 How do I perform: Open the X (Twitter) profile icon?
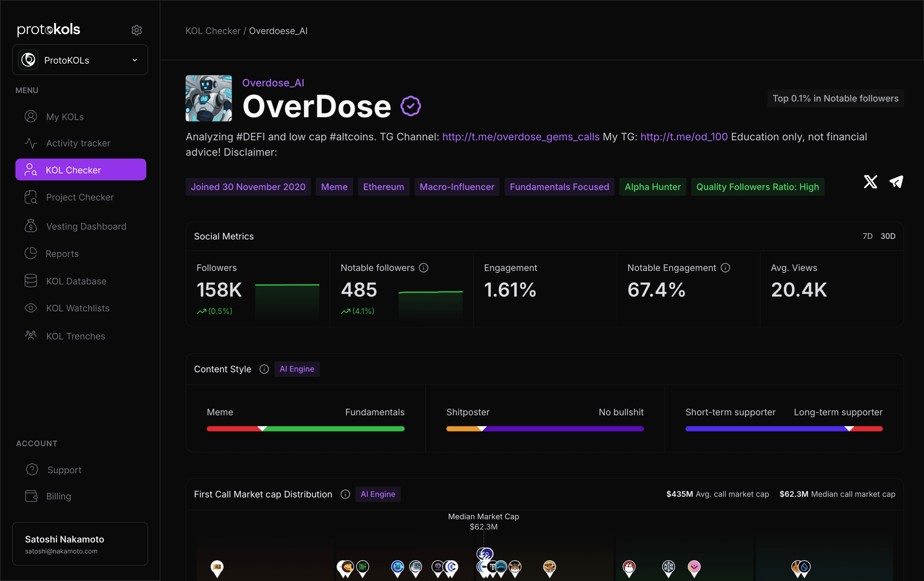click(x=870, y=182)
